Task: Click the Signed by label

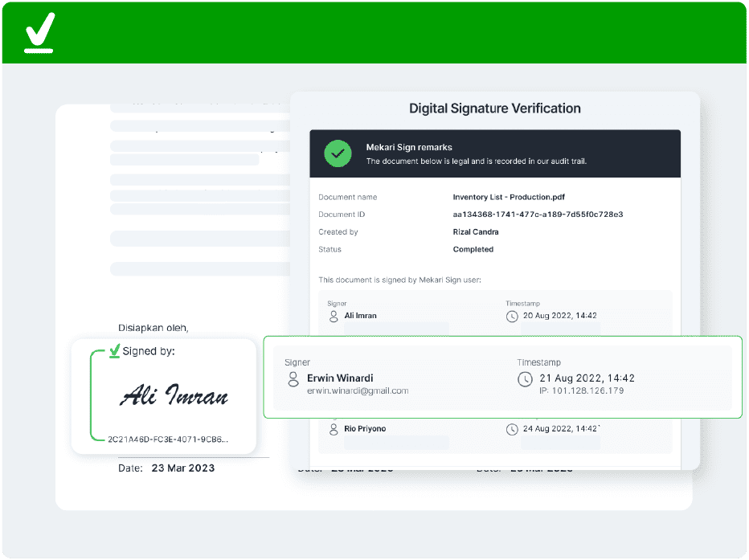Action: (x=149, y=351)
